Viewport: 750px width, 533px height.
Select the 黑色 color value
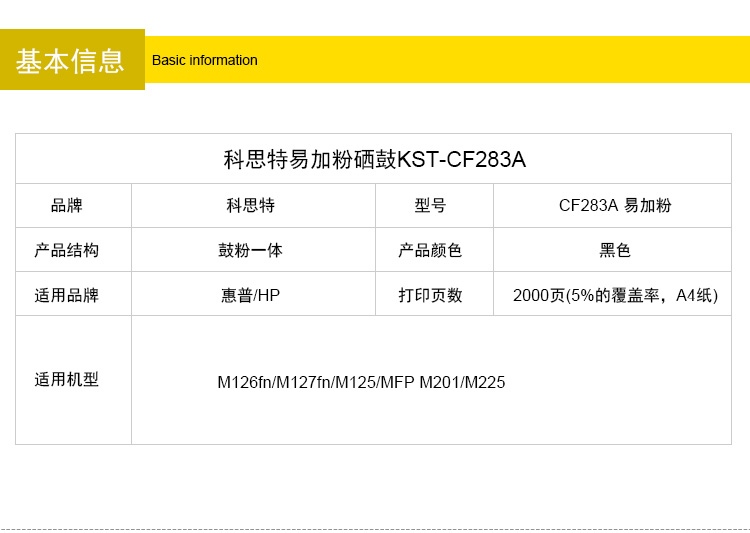coord(615,251)
